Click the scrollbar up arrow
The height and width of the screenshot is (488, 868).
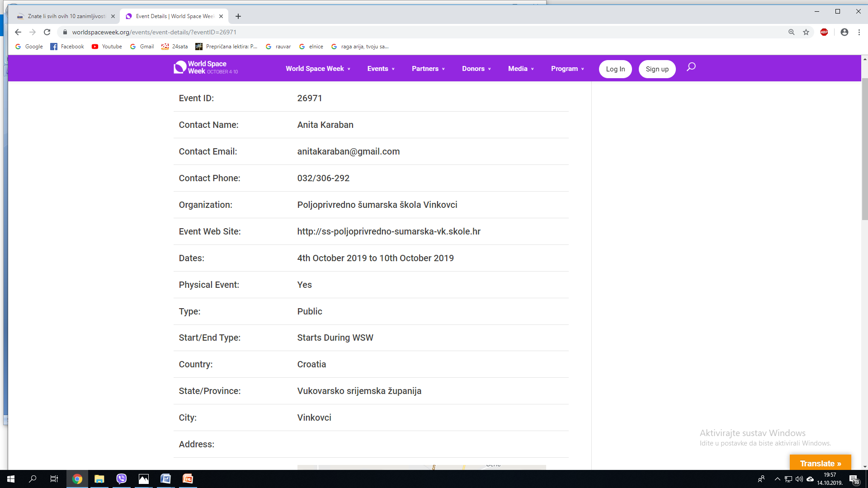pos(864,59)
